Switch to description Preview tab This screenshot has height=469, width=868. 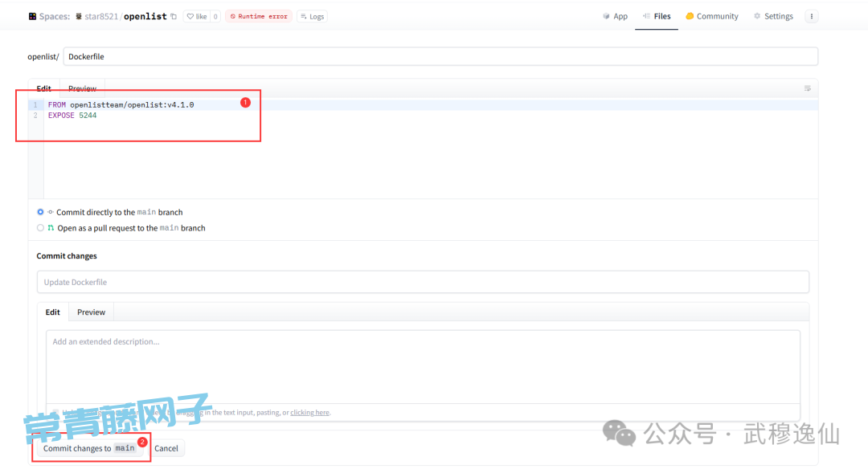tap(91, 312)
